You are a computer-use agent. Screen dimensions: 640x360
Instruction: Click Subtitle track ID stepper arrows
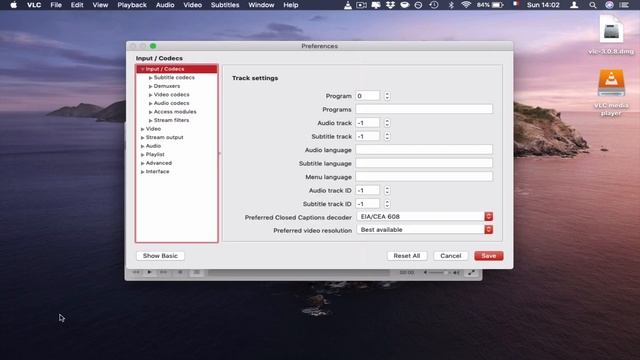(x=387, y=204)
